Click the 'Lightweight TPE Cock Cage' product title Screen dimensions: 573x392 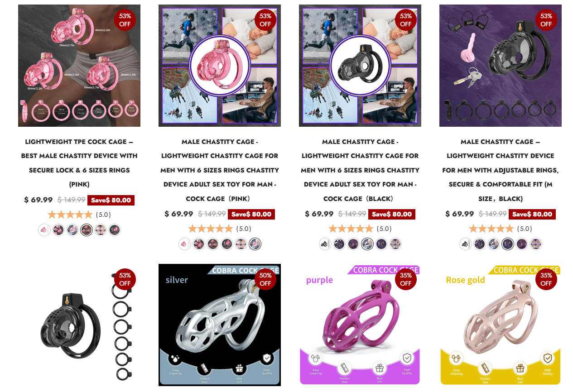[x=79, y=163]
